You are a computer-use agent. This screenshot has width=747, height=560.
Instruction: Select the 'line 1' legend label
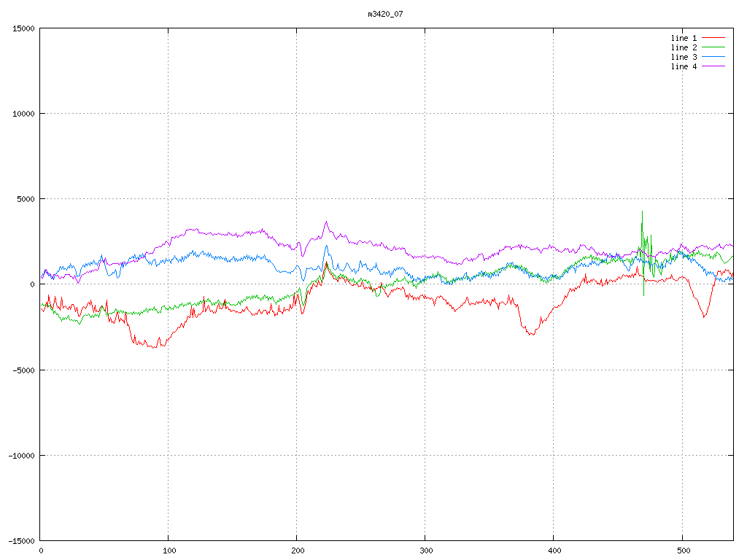[x=684, y=38]
